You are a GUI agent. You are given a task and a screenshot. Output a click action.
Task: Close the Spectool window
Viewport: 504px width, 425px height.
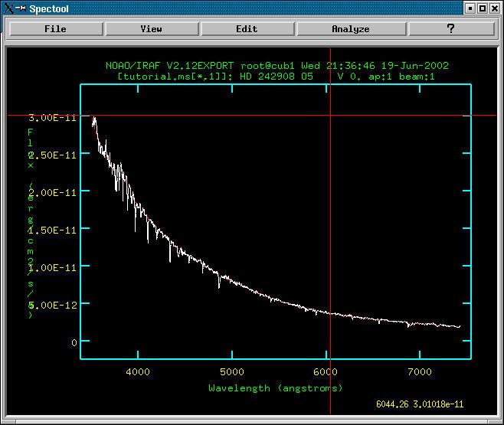[495, 8]
